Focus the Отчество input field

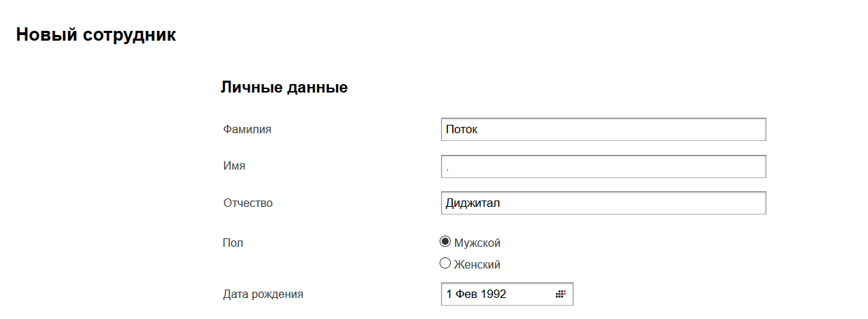point(603,203)
